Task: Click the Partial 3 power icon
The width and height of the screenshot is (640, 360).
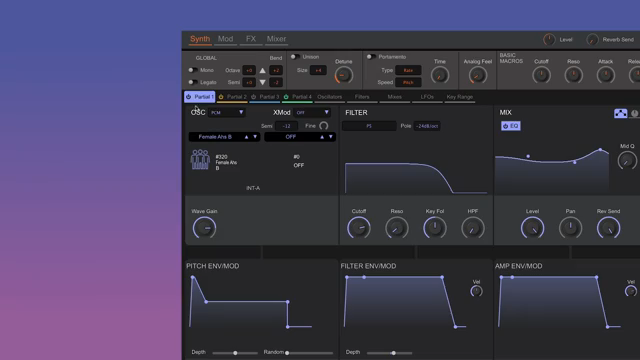Action: click(253, 97)
